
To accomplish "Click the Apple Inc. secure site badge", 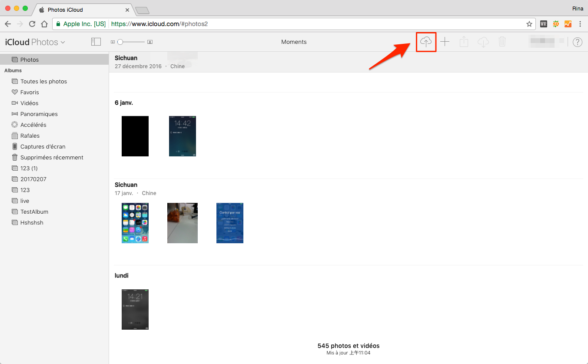I will [81, 24].
